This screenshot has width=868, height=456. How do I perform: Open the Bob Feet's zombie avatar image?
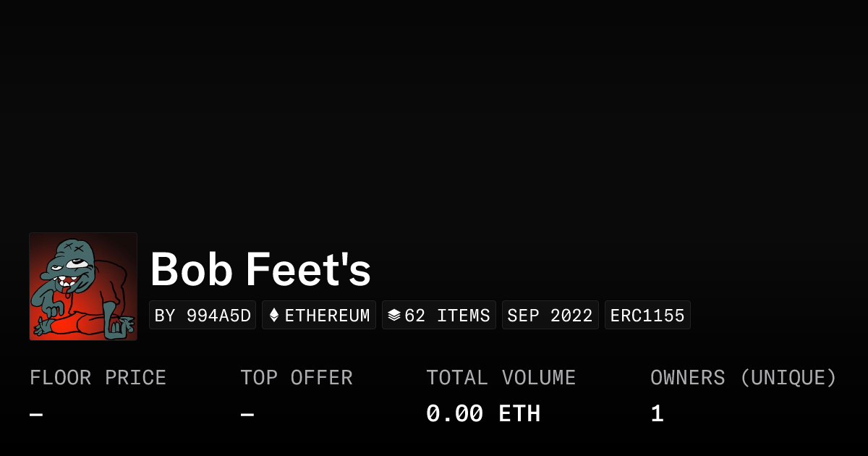click(83, 287)
